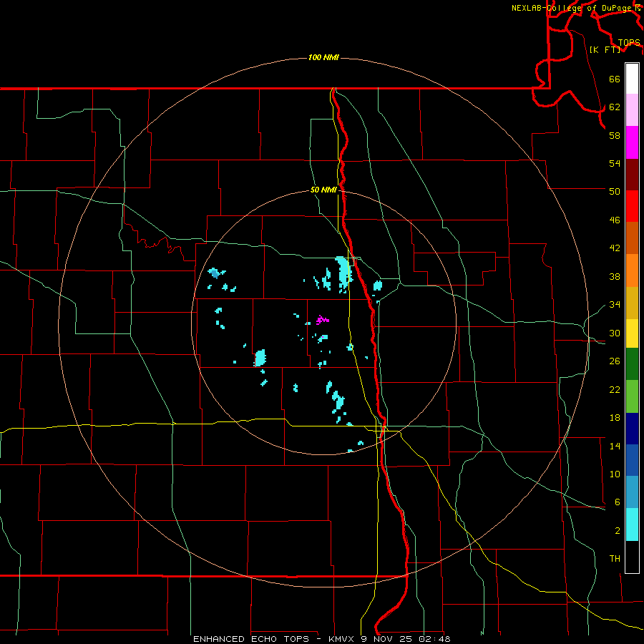The height and width of the screenshot is (644, 644).
Task: Select the bright red legend swatch
Action: (x=632, y=206)
